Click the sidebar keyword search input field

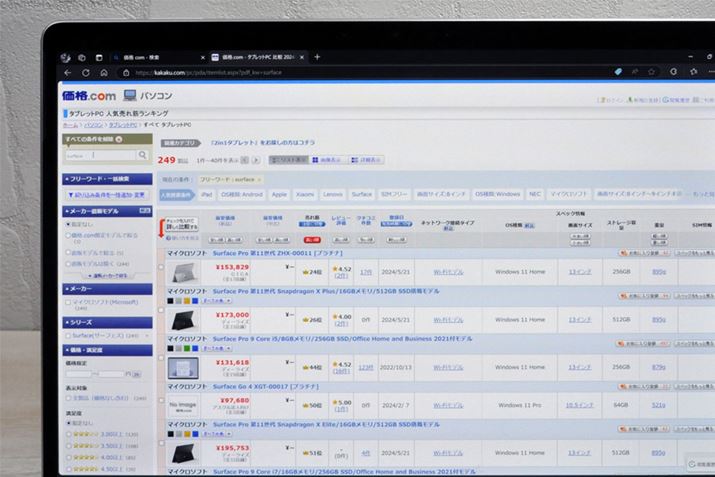101,156
